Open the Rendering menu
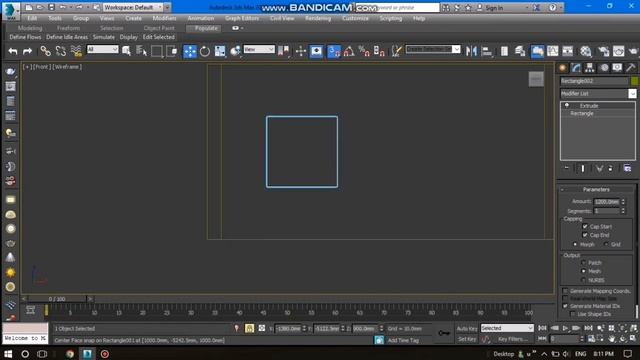 tap(318, 18)
